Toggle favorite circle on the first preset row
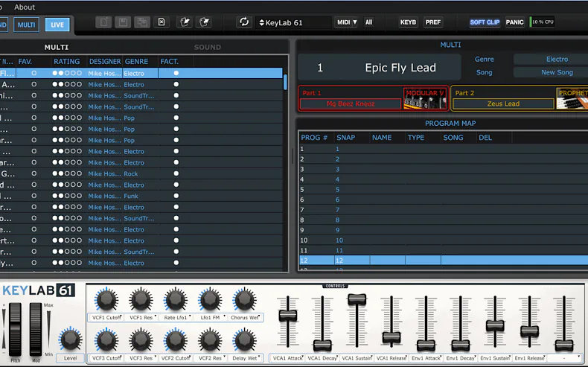Viewport: 588px width, 367px height. click(34, 73)
